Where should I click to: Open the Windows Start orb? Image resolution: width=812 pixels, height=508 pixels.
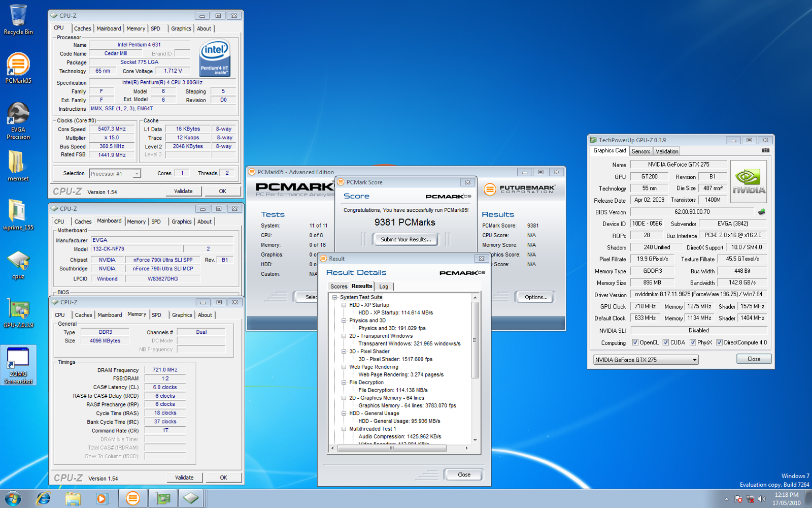coord(12,498)
